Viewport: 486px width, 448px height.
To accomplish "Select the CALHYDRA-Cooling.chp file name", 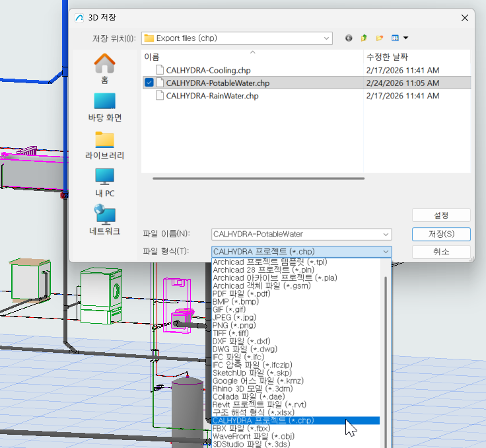I will (208, 71).
